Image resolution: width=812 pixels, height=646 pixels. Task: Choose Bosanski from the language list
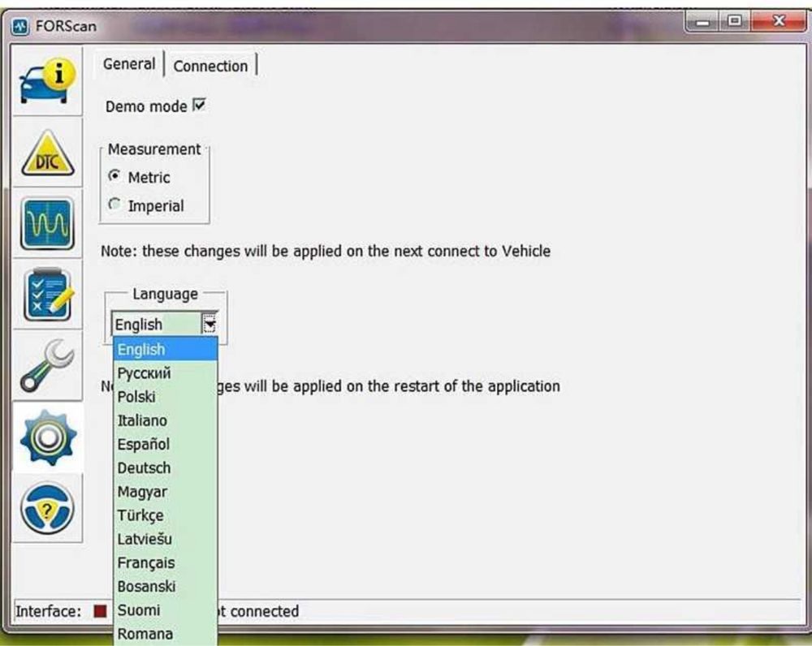(x=165, y=587)
